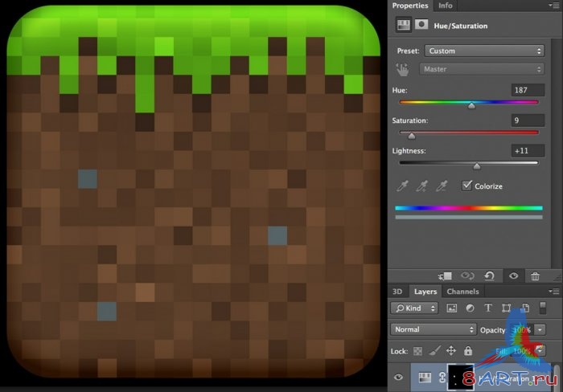The width and height of the screenshot is (563, 392).
Task: Lock image pixels with the brush icon
Action: 435,351
